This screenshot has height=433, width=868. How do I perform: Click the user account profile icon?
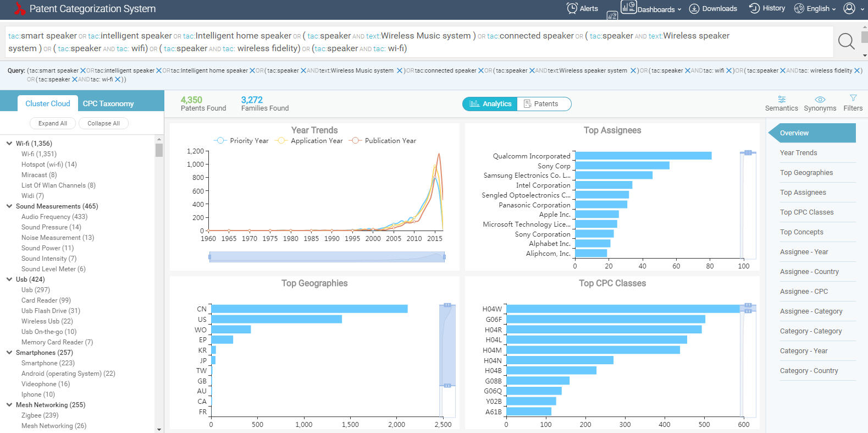point(849,8)
